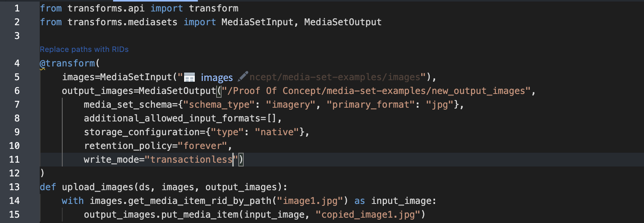This screenshot has height=223, width=644.
Task: Click the "image1.jpg" string
Action: [310, 201]
